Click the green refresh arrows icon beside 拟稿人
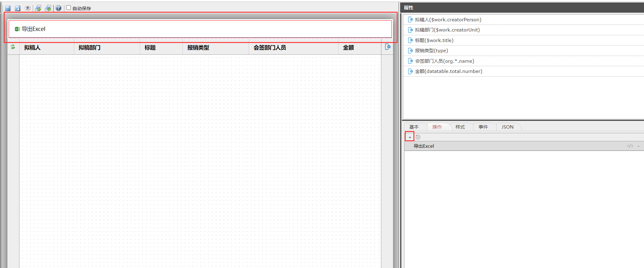 (13, 47)
